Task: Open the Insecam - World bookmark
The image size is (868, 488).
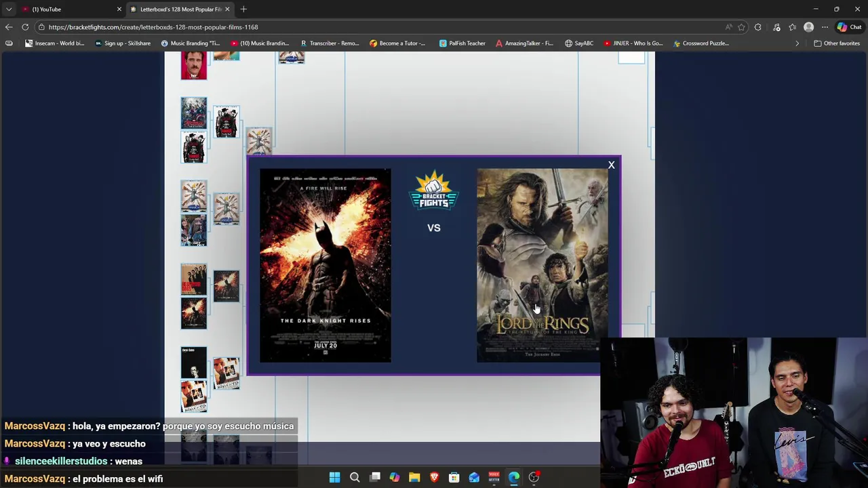Action: point(54,43)
